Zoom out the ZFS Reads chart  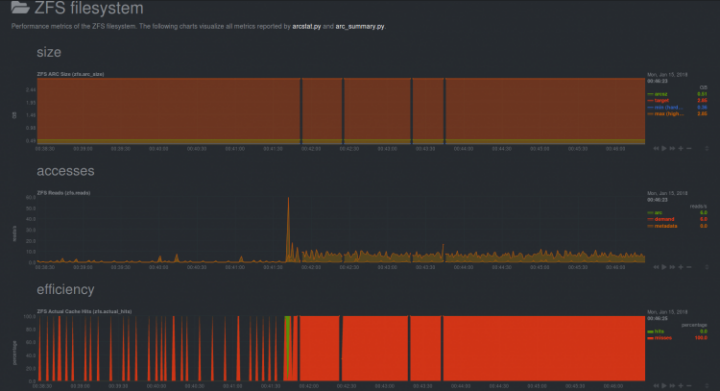(689, 267)
